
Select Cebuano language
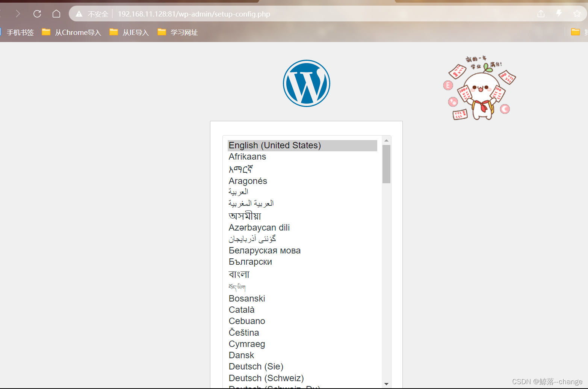point(302,321)
